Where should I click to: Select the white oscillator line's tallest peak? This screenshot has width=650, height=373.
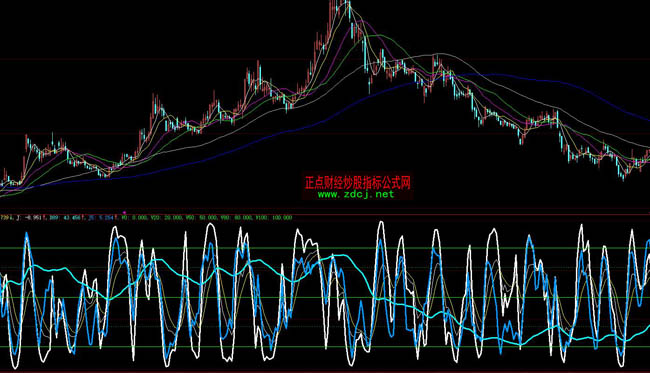(381, 224)
